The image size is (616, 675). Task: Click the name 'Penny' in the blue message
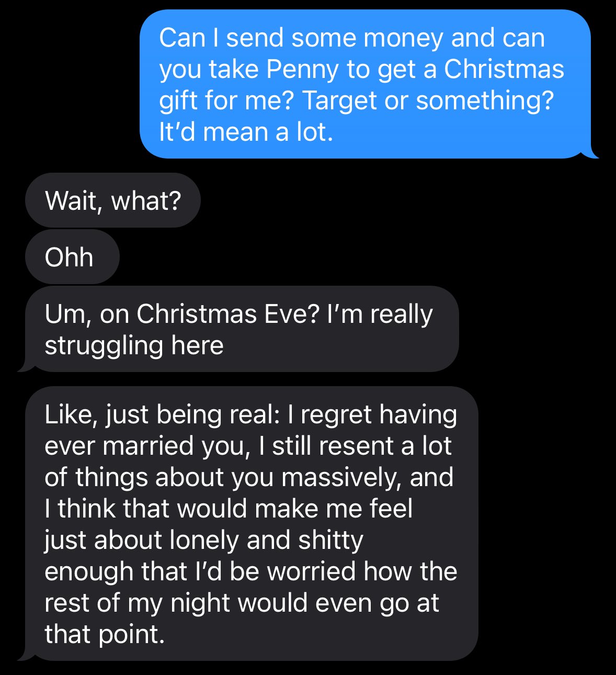coord(302,70)
